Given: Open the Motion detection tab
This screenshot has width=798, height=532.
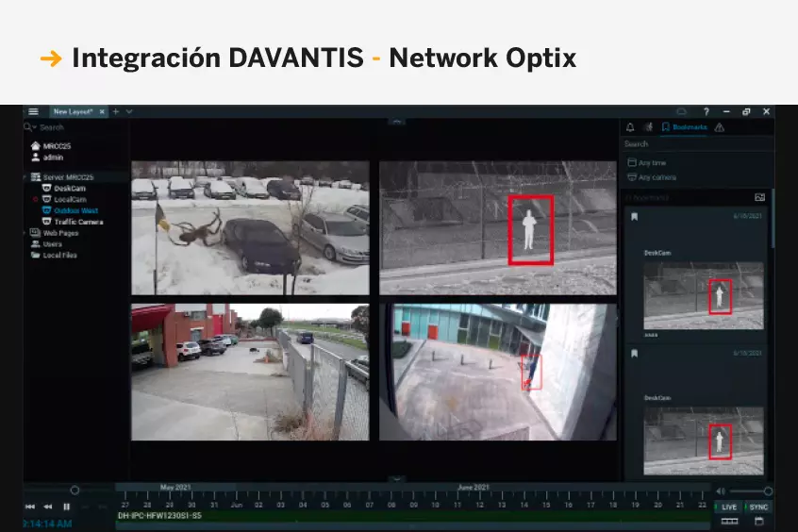Looking at the screenshot, I should (x=648, y=126).
